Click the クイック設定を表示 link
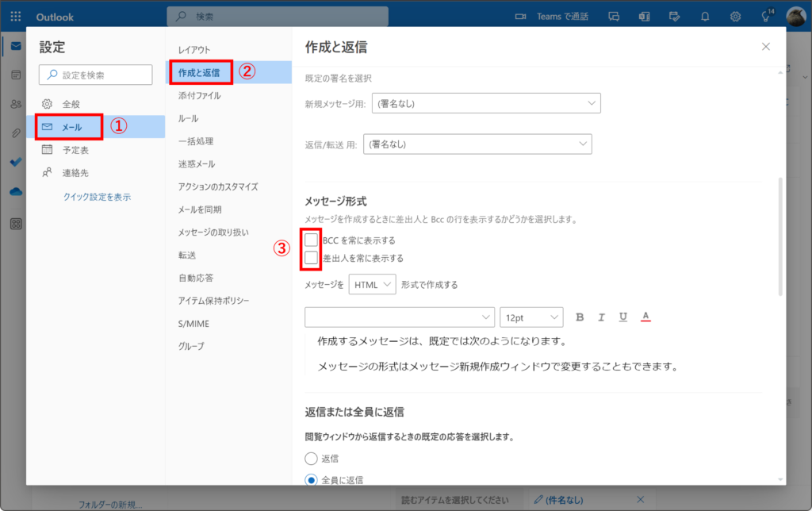Image resolution: width=812 pixels, height=511 pixels. click(x=97, y=196)
